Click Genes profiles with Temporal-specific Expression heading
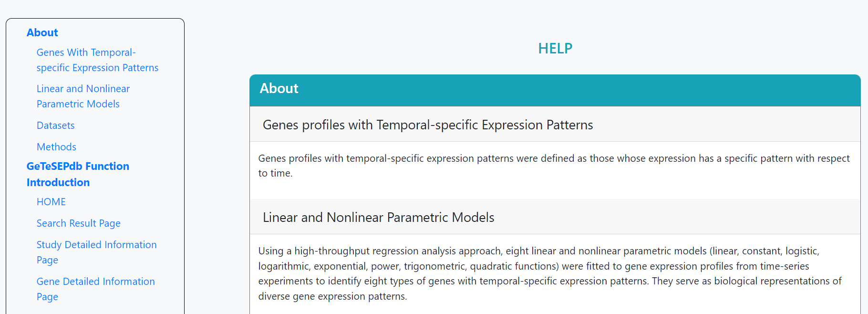The height and width of the screenshot is (314, 868). point(427,125)
